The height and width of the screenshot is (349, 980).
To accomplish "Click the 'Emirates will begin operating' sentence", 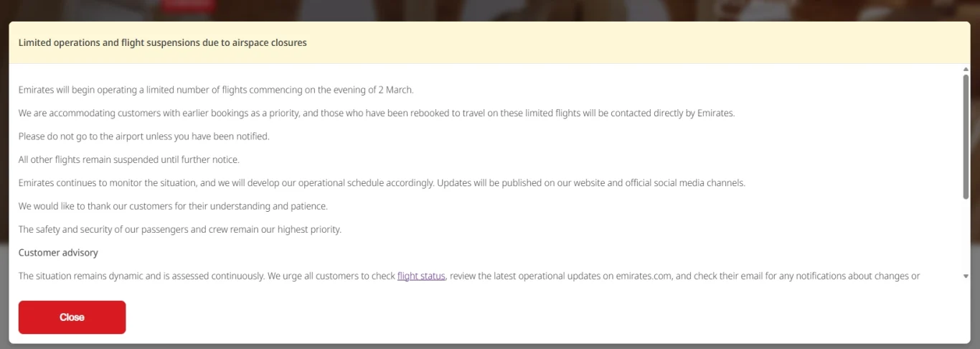I will click(216, 90).
